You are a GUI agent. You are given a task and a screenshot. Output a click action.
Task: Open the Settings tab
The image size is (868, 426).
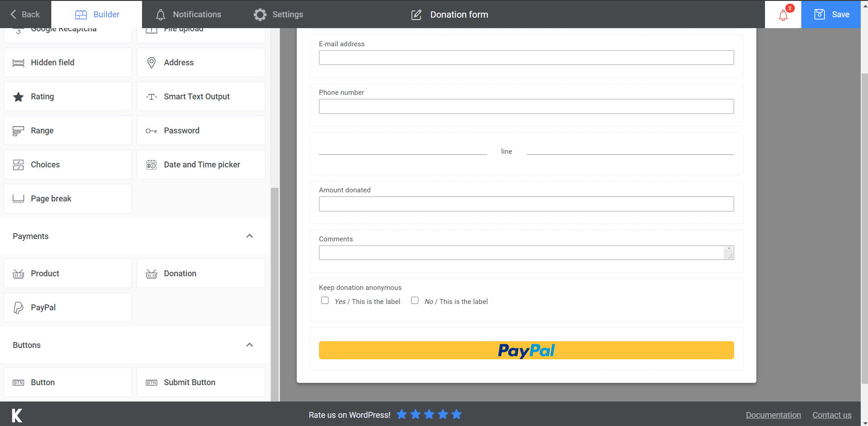[278, 14]
